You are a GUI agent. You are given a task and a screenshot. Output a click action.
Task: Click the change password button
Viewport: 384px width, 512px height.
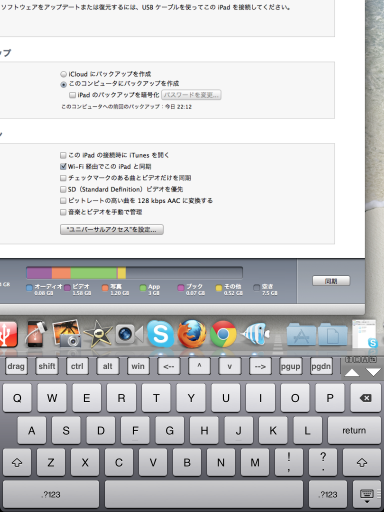click(x=191, y=95)
